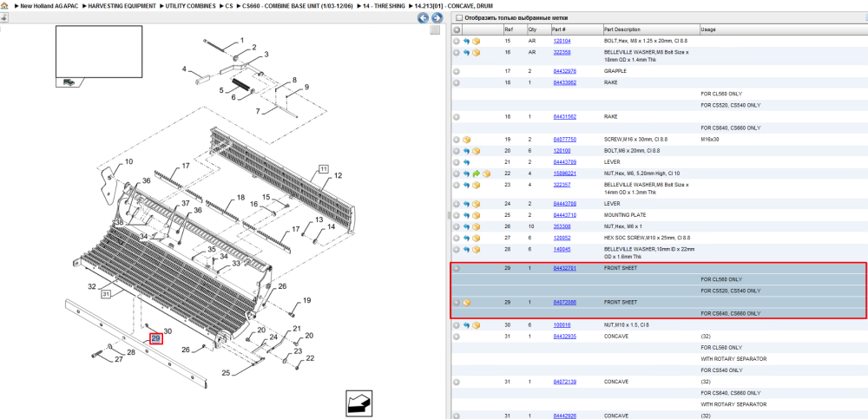
Task: Open part number 84432976 link
Action: pyautogui.click(x=565, y=71)
